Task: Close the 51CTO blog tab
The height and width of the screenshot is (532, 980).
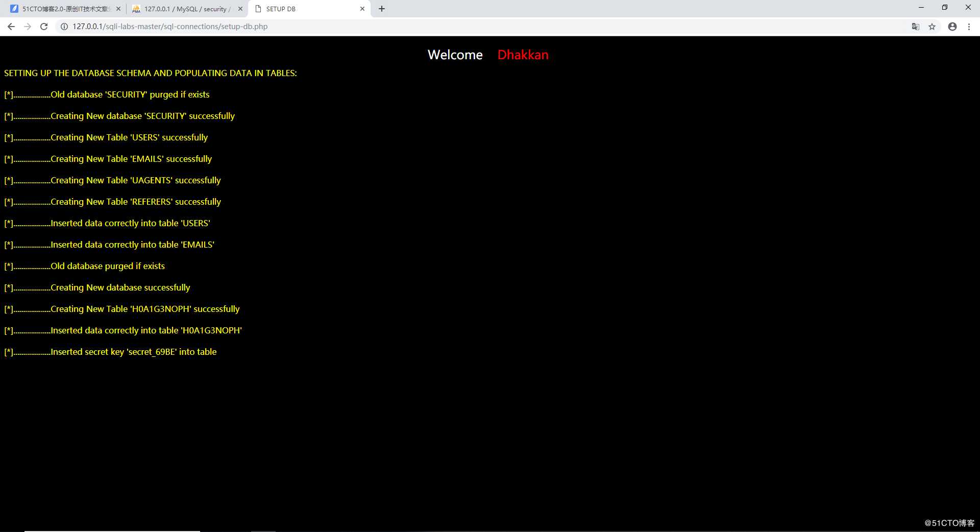Action: click(x=118, y=9)
